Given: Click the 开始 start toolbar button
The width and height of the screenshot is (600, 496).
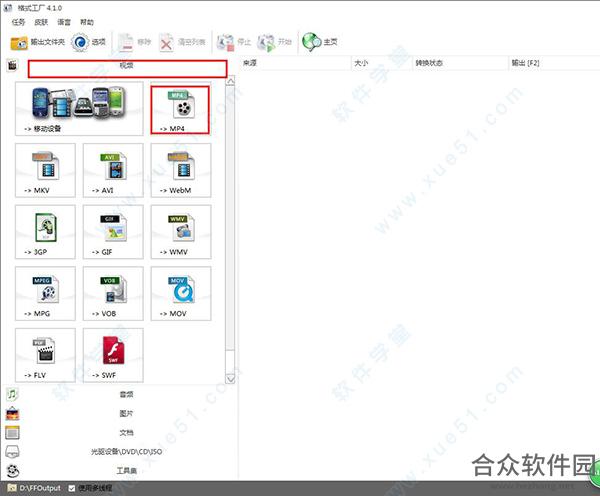Looking at the screenshot, I should (274, 42).
